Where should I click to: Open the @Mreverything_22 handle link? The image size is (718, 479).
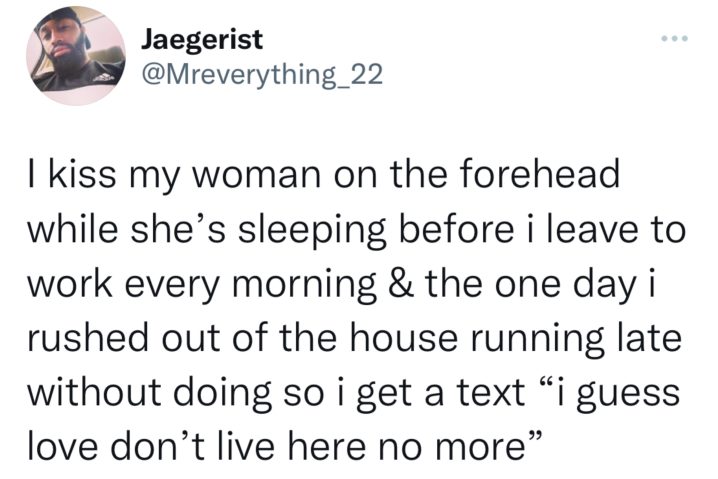click(x=262, y=74)
